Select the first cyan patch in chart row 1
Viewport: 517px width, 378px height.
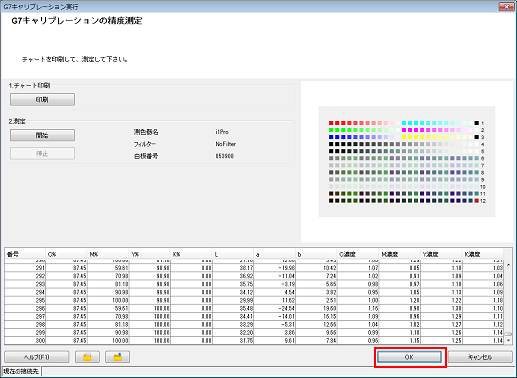(404, 123)
